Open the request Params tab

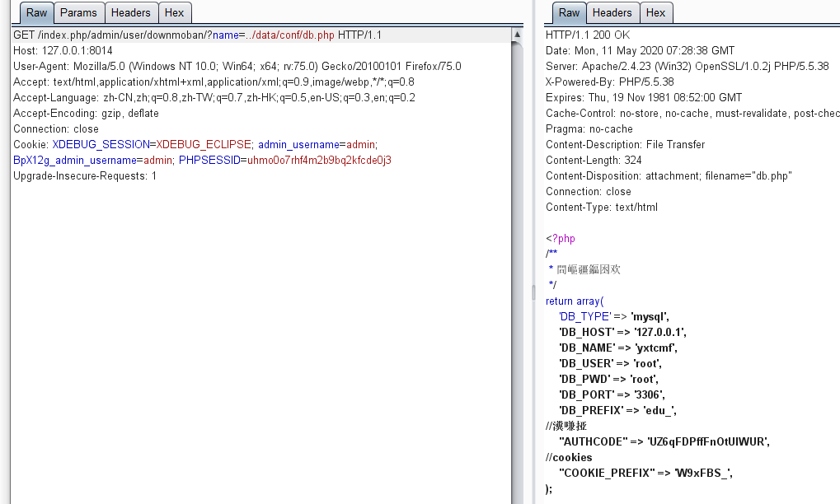click(x=78, y=13)
